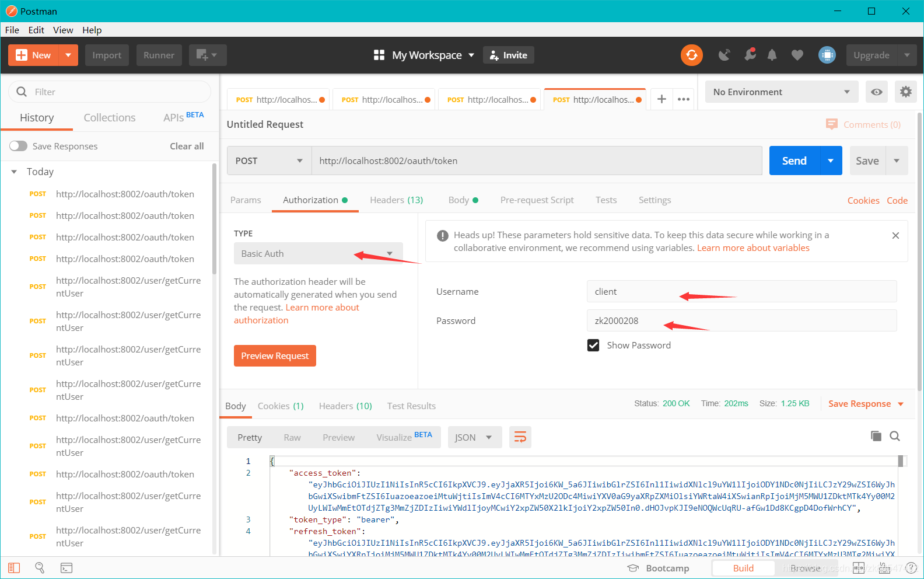Open the new window icon button
The width and height of the screenshot is (924, 579).
[x=208, y=55]
